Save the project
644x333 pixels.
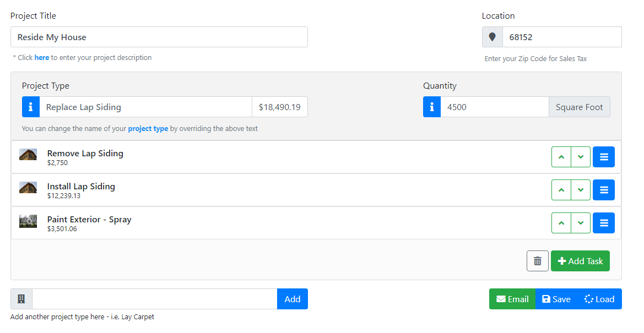pyautogui.click(x=556, y=299)
